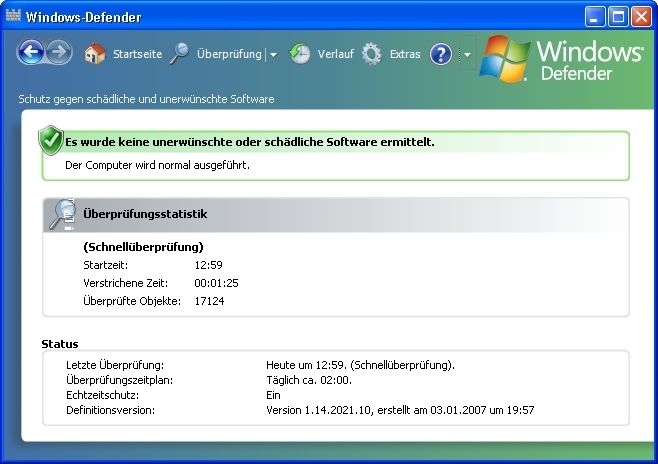Go back with the blue back arrow
The image size is (658, 464).
[31, 52]
